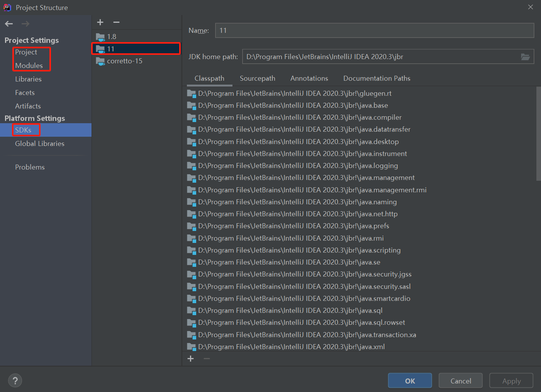This screenshot has width=541, height=392.
Task: Switch to the Annotations tab
Action: (309, 78)
